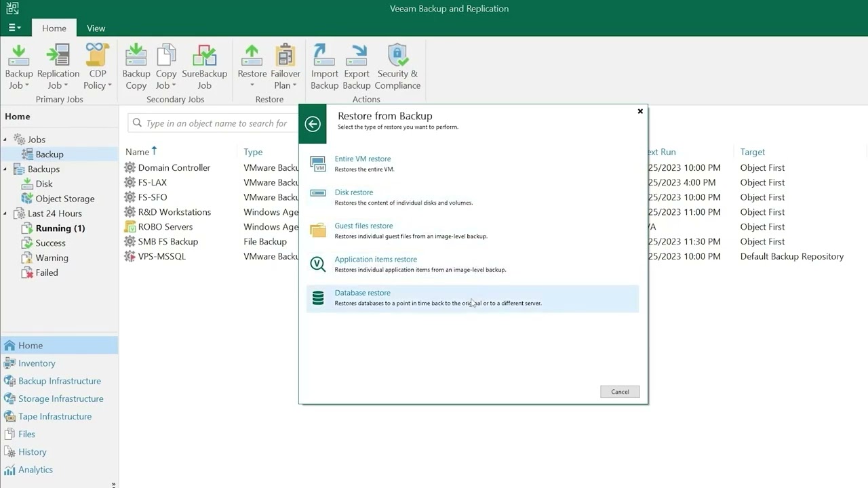Viewport: 868px width, 488px height.
Task: Click the Application items restore icon
Action: (318, 264)
